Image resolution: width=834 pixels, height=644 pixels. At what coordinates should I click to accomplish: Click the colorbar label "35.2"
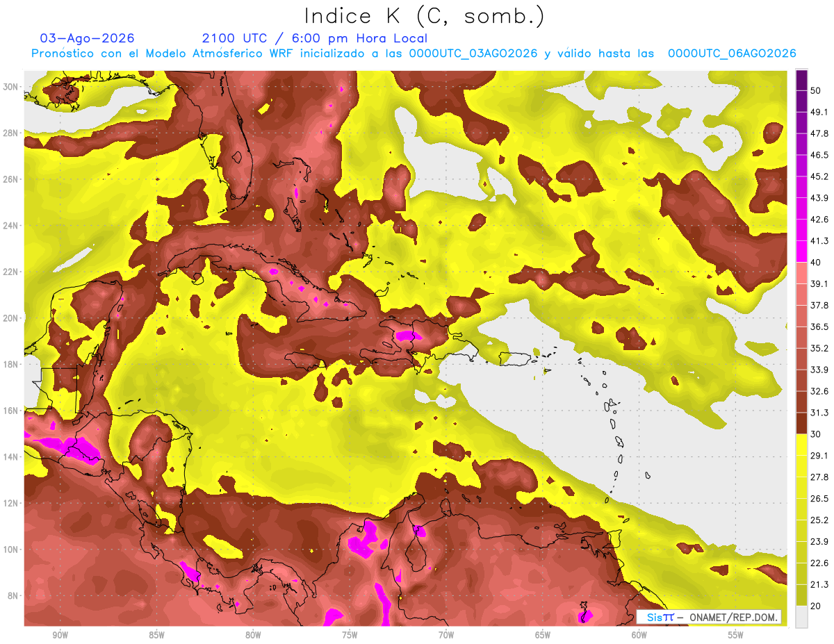(819, 348)
